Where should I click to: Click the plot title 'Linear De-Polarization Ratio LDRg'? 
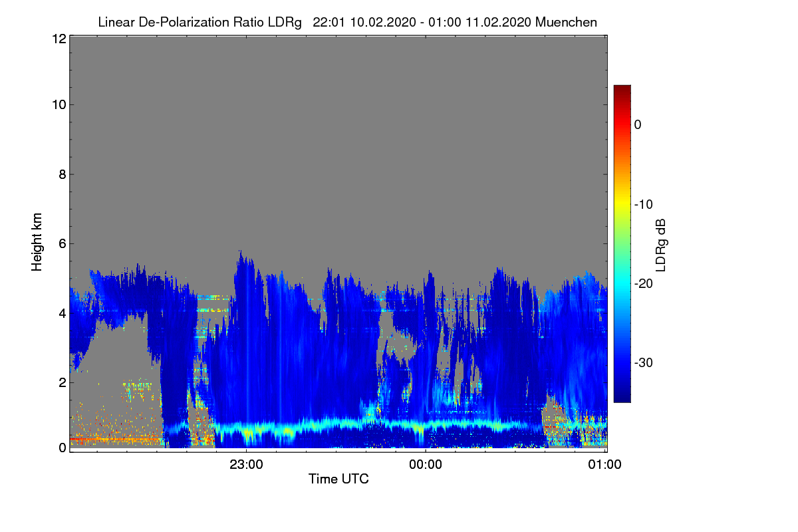point(199,22)
